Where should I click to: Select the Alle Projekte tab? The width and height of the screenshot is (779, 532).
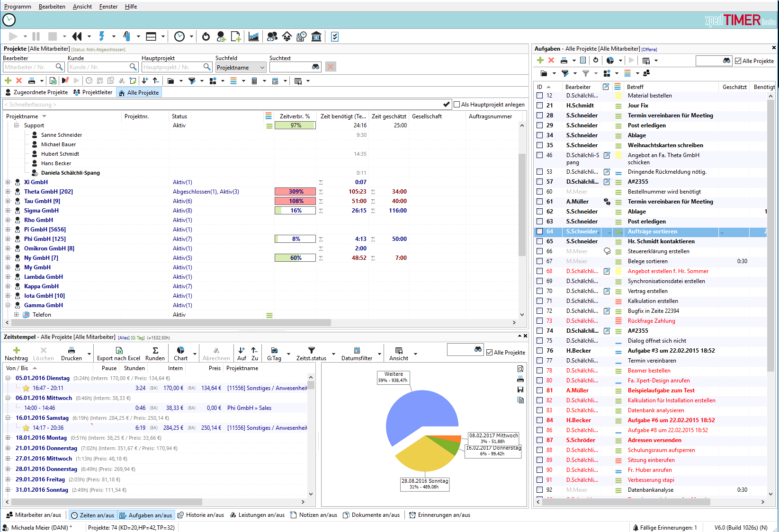pos(138,93)
